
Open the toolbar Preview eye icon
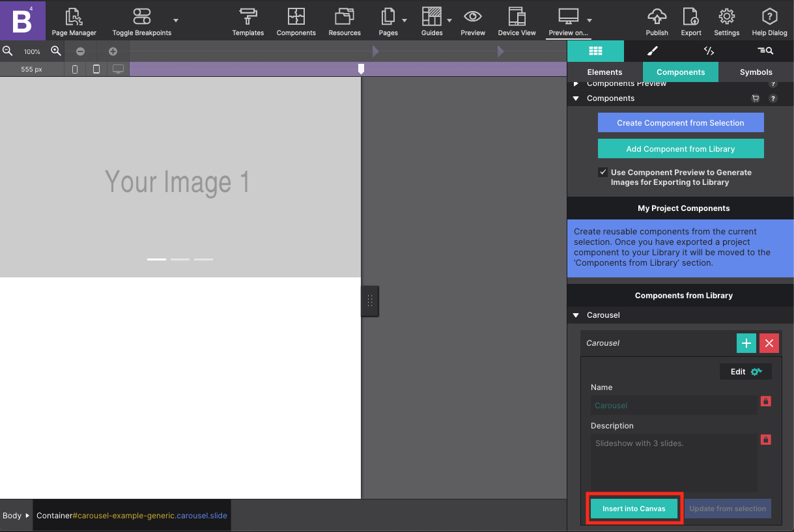pyautogui.click(x=473, y=17)
